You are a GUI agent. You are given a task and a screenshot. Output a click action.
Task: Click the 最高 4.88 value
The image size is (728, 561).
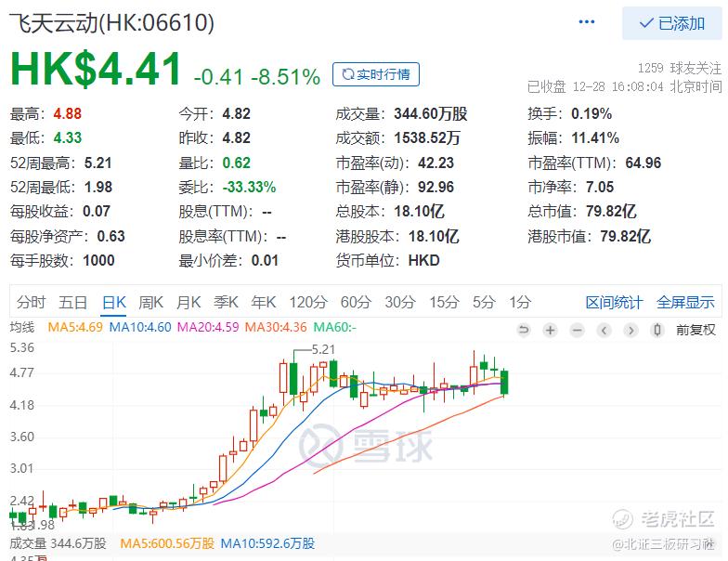click(x=67, y=113)
